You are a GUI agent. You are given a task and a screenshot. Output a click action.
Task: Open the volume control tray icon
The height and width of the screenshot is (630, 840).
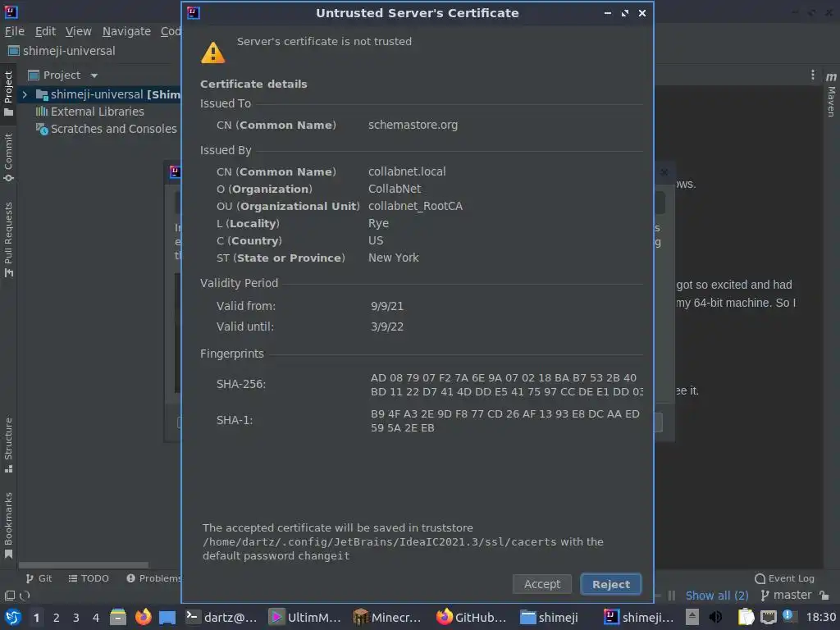tap(715, 617)
